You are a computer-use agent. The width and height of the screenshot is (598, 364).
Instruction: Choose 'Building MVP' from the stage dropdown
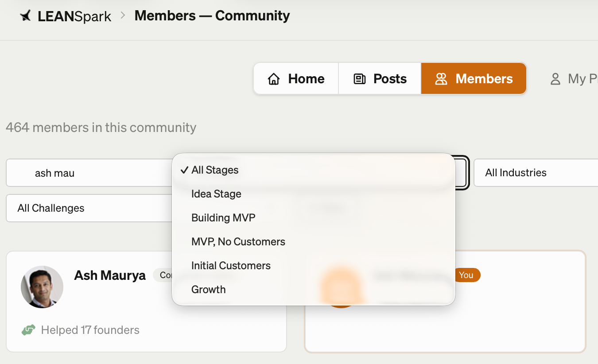(x=223, y=217)
